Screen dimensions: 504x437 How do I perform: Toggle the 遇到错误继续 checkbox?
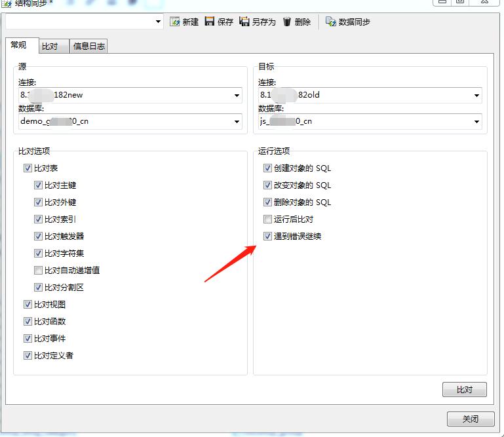click(x=267, y=237)
